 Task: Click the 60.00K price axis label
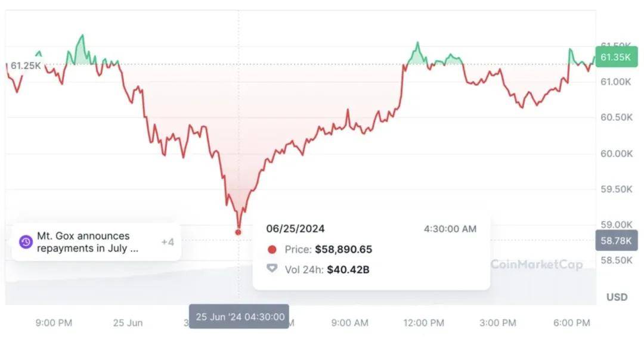click(x=616, y=154)
